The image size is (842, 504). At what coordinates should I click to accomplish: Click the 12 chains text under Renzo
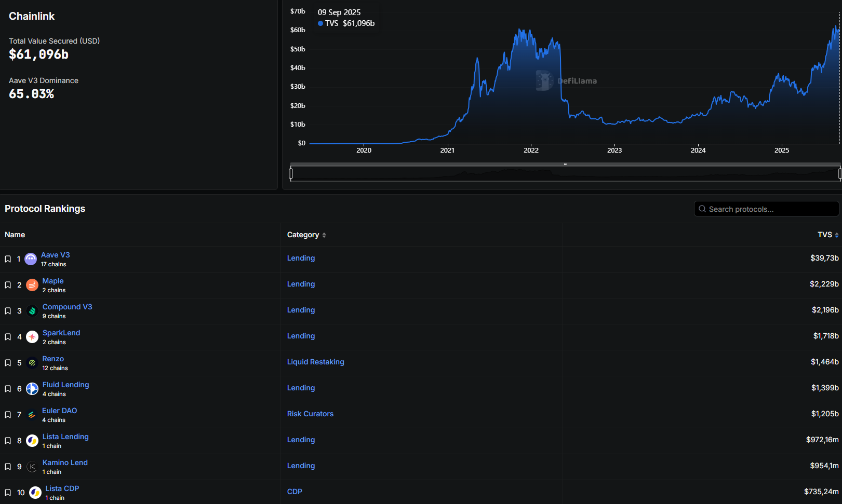coord(55,368)
